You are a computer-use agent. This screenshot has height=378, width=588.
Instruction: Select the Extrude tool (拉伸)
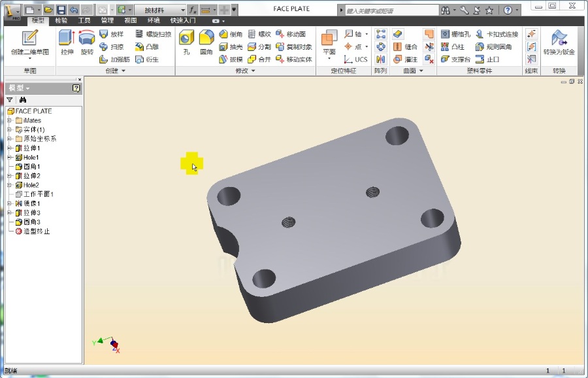coord(67,43)
